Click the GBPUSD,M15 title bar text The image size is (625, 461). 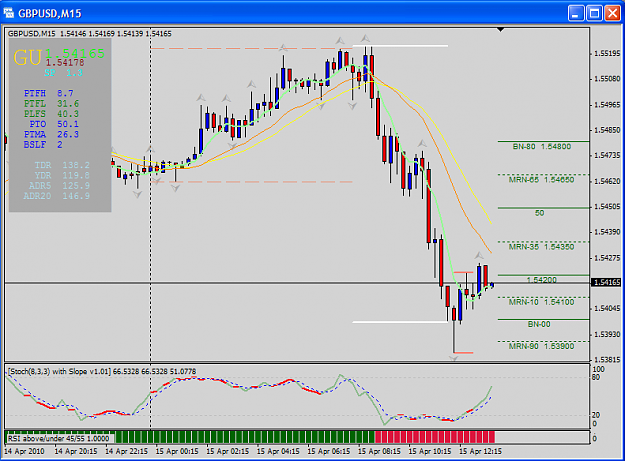[x=50, y=14]
